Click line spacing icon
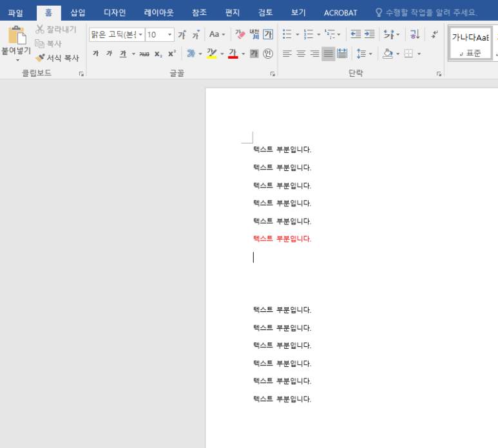Screen dimensions: 498x448 click(361, 54)
